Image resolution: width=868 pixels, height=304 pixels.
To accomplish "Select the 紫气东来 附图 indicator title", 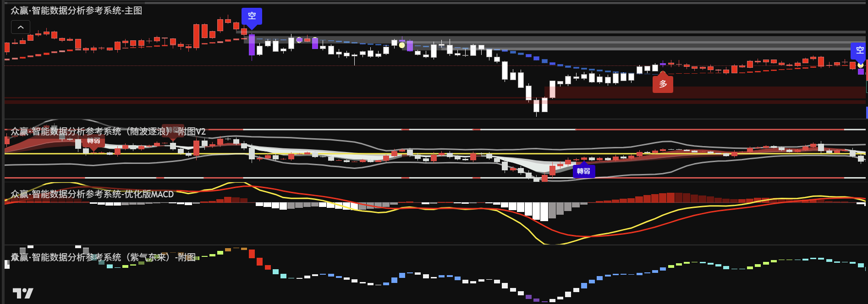I will click(103, 257).
